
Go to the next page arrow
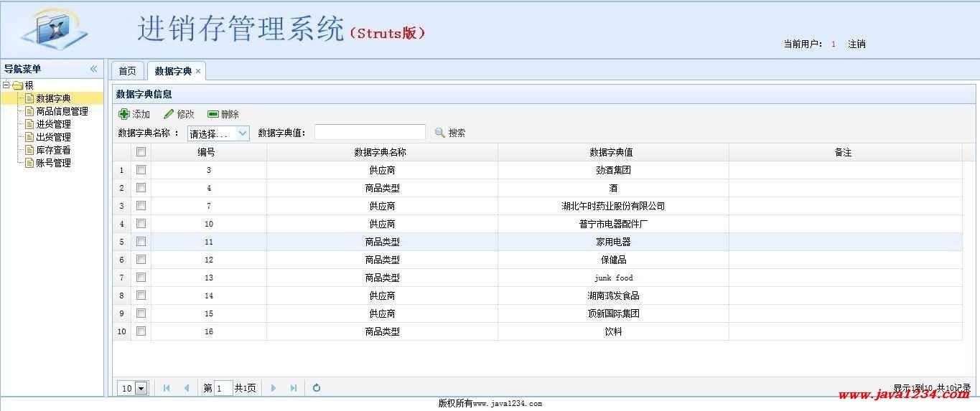coord(274,388)
